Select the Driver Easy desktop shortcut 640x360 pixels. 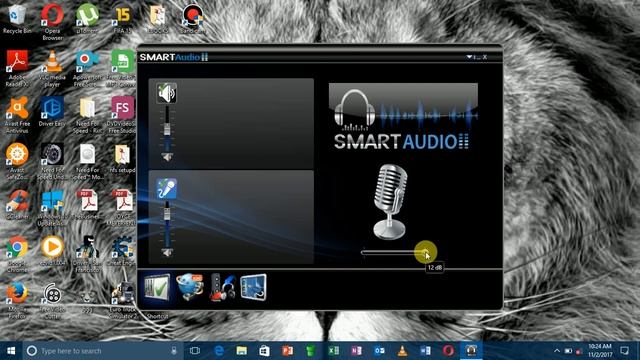coord(52,112)
